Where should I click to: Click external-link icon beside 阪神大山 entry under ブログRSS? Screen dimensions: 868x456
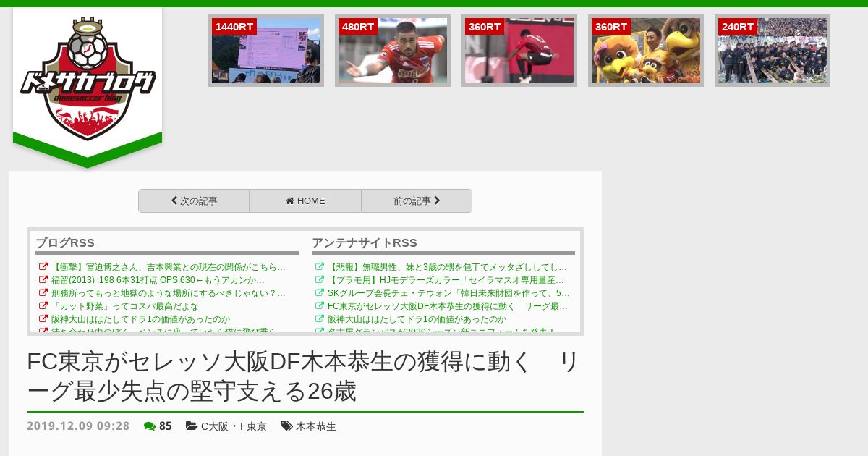click(x=43, y=318)
